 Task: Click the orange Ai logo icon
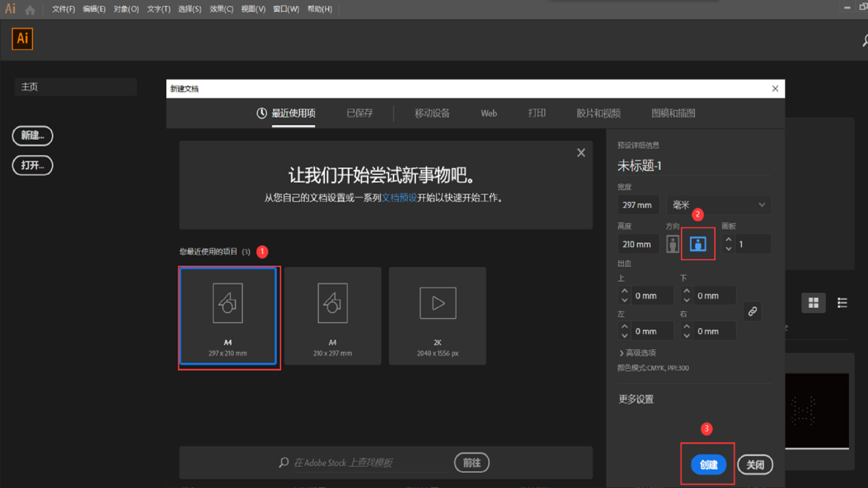(22, 39)
